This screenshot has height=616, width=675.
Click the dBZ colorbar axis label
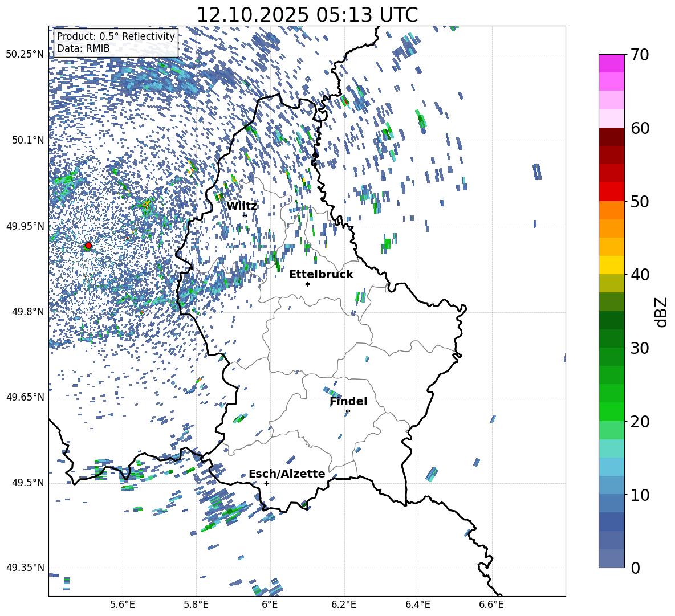tap(661, 312)
